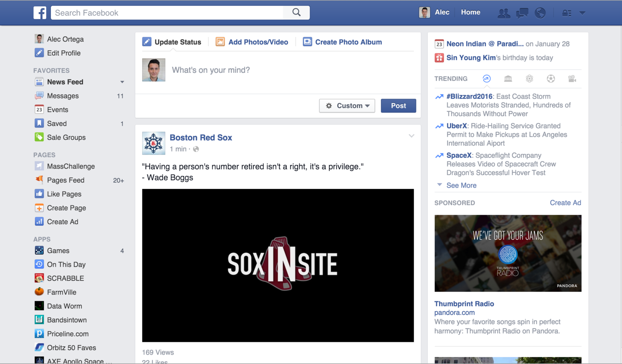Click the SCRABBLE app icon
The width and height of the screenshot is (622, 364).
(x=39, y=278)
